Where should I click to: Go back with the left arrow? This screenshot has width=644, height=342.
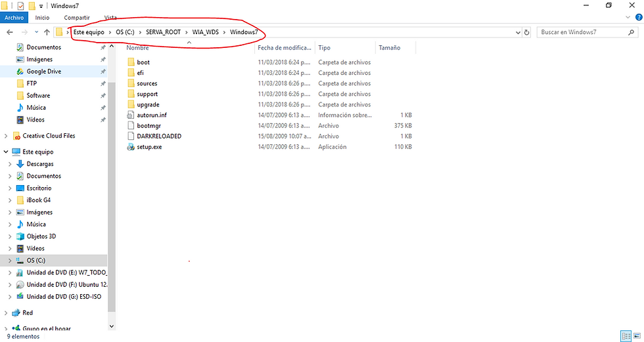(x=10, y=32)
